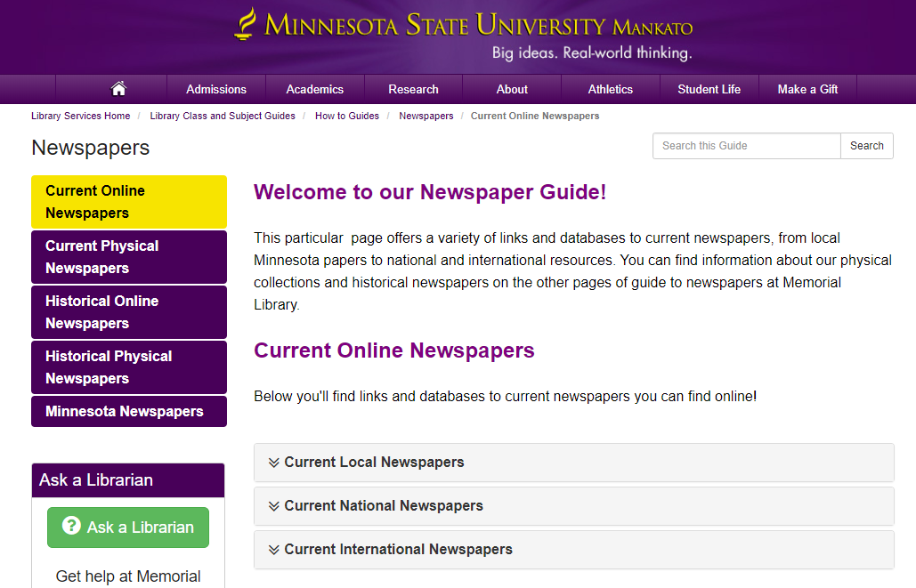Open the Admissions menu
Image resolution: width=916 pixels, height=588 pixels.
pyautogui.click(x=215, y=89)
